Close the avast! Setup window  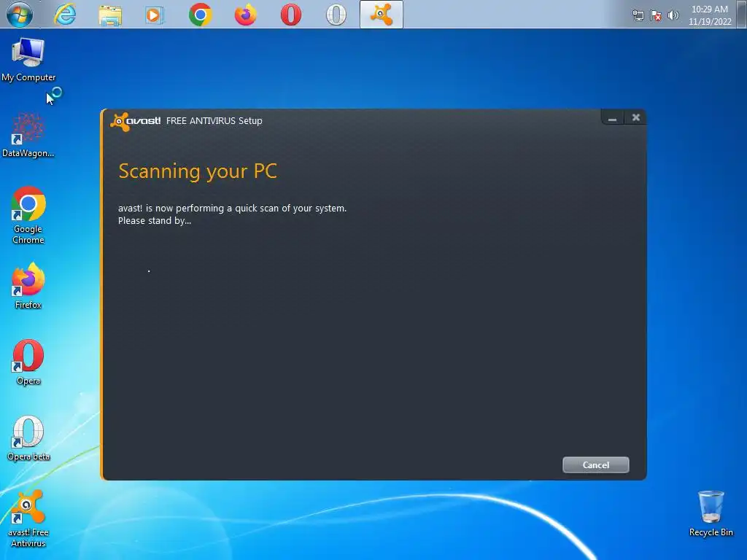635,117
